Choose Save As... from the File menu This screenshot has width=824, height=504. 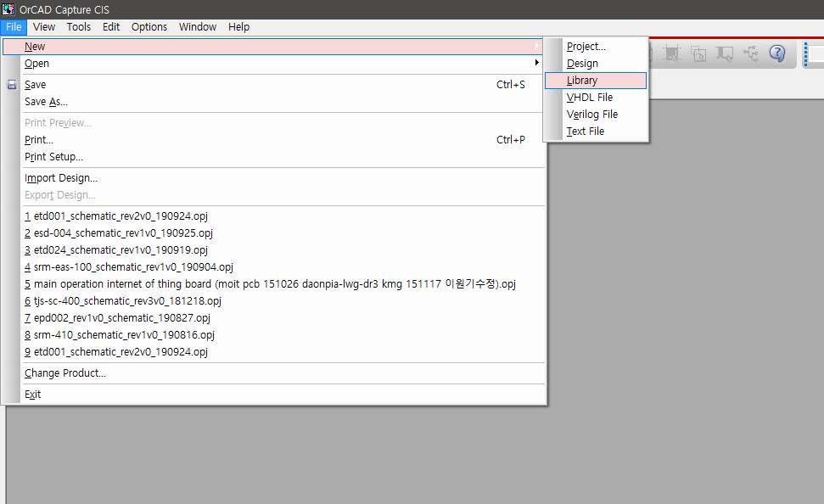pyautogui.click(x=273, y=102)
